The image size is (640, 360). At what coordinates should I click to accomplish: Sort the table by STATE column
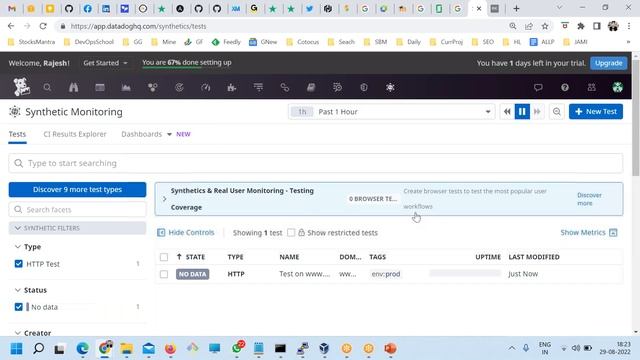191,257
